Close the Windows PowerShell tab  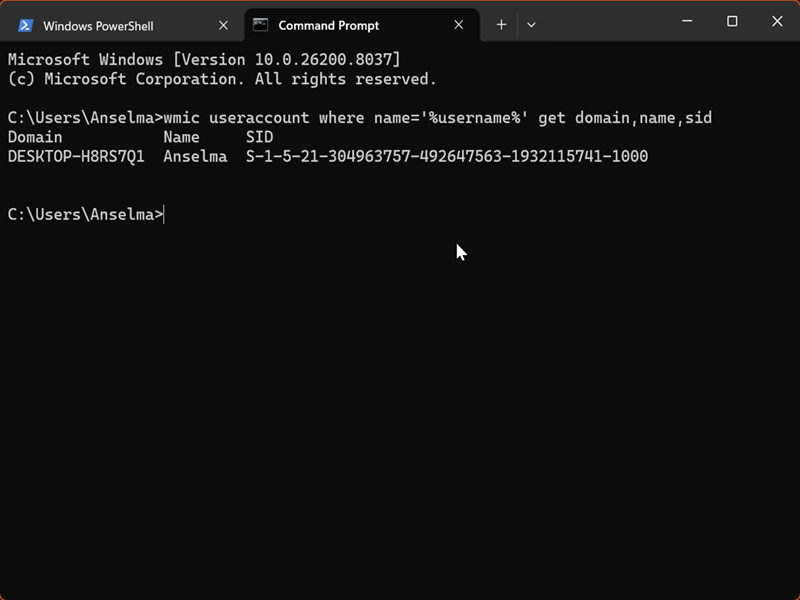(x=223, y=25)
